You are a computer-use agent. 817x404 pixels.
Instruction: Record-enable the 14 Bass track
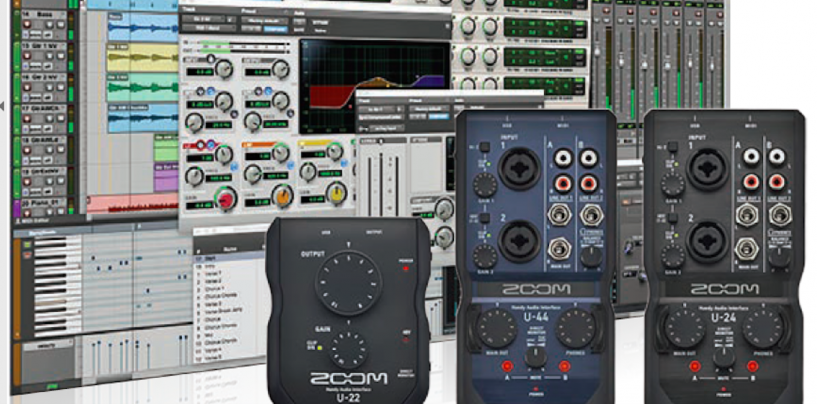click(26, 25)
